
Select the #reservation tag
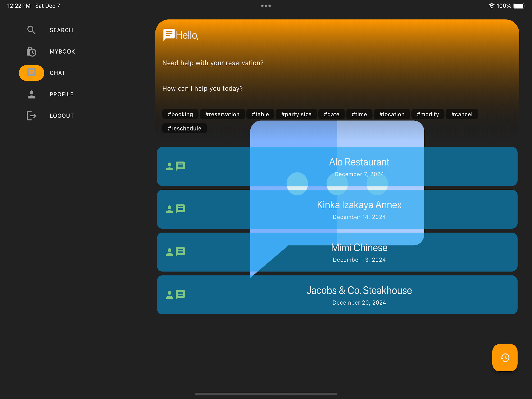pos(223,114)
